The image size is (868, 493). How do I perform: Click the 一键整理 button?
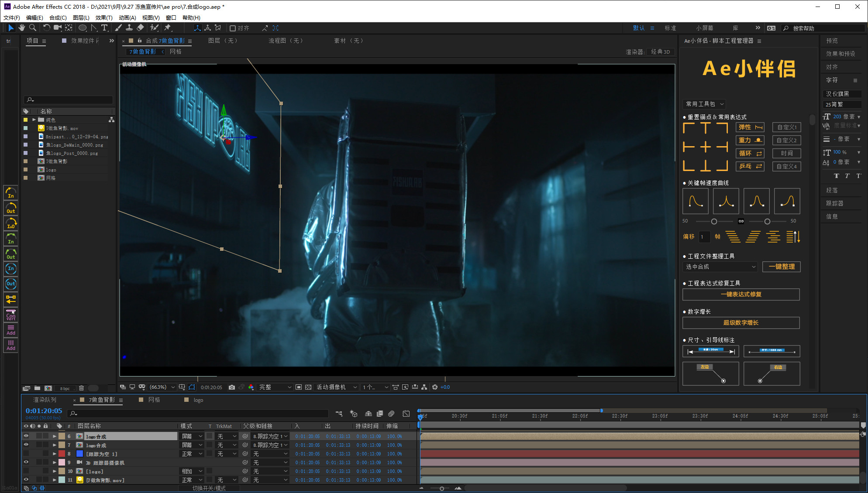782,267
